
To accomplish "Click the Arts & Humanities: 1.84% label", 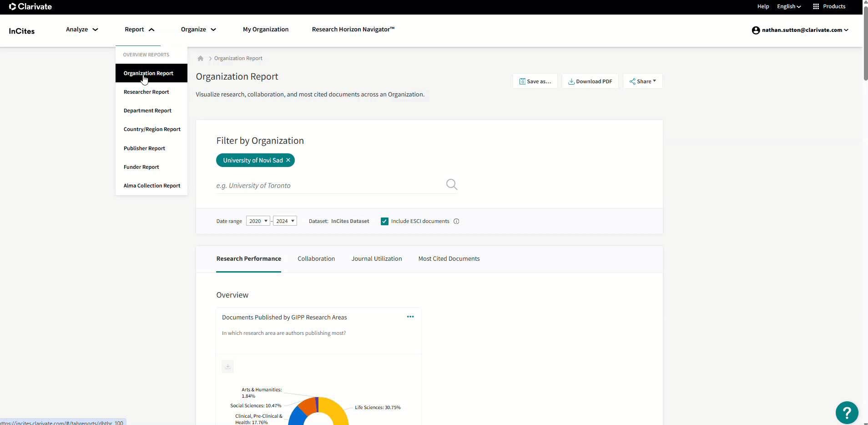I will coord(262,393).
